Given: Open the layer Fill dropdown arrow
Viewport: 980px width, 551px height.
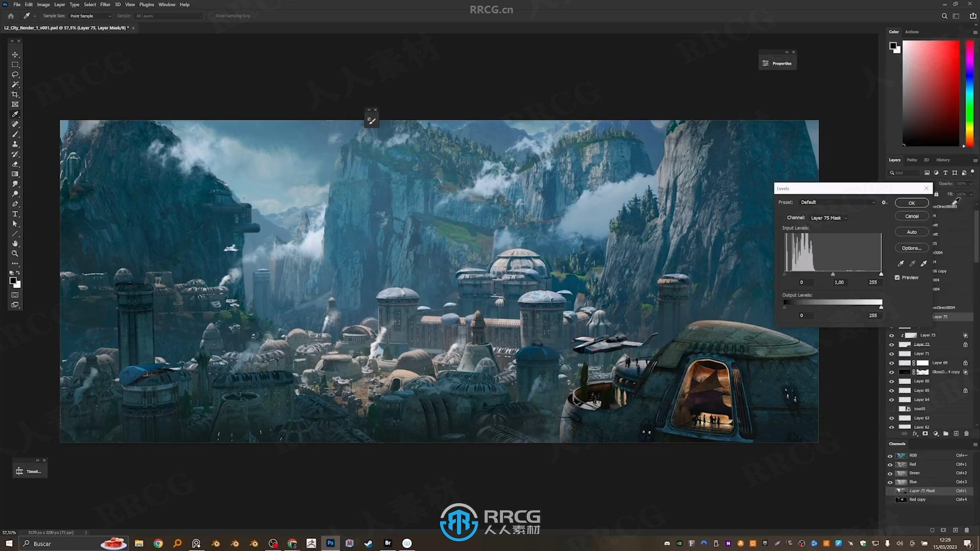Looking at the screenshot, I should coord(971,194).
